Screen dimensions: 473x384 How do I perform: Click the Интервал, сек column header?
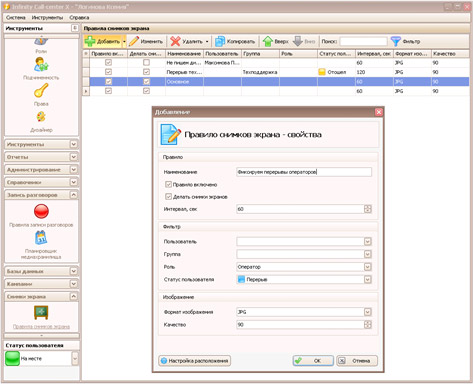click(374, 54)
